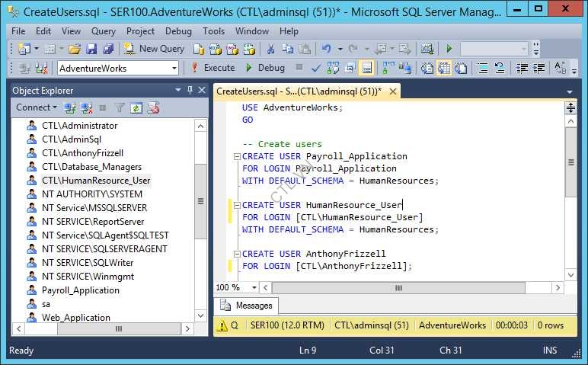Select CTL\AnthonyFrizzell login in Object Explorer
The height and width of the screenshot is (365, 588).
coord(82,153)
